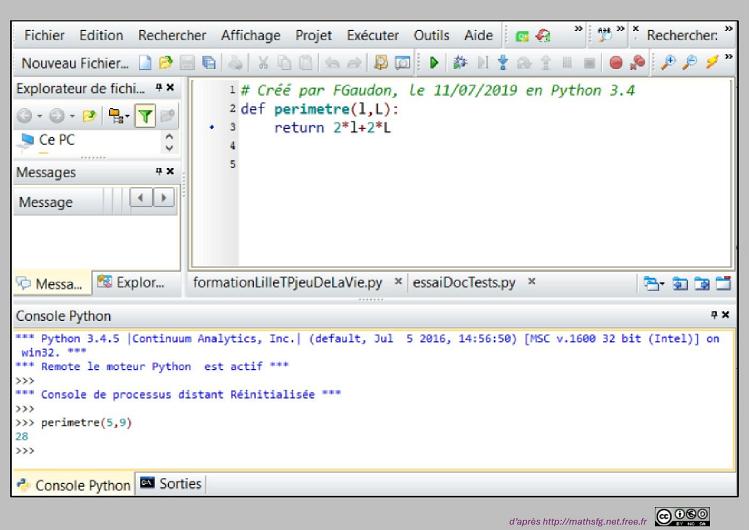Screen dimensions: 749x530
Task: Open the Exécuter menu
Action: 372,35
